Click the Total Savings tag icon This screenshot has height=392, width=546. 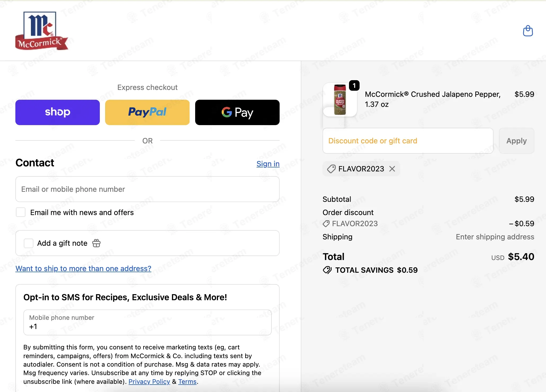[x=327, y=270]
